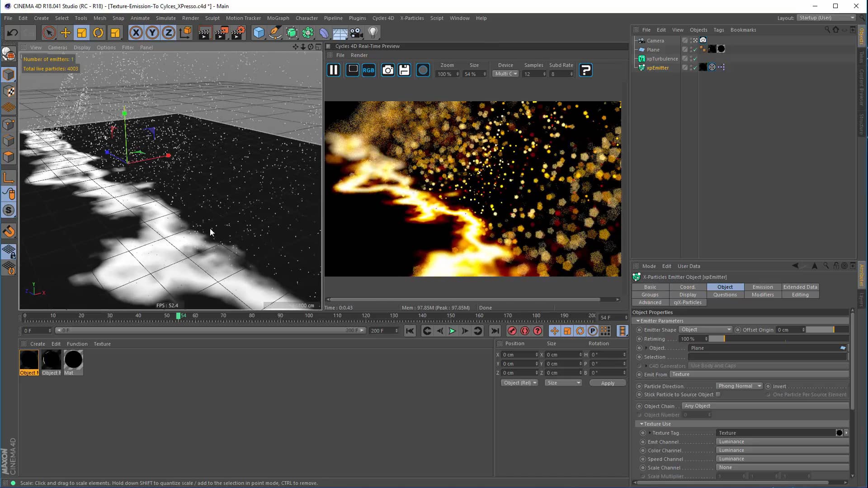
Task: Click the light object icon in the toolbar
Action: coord(372,33)
